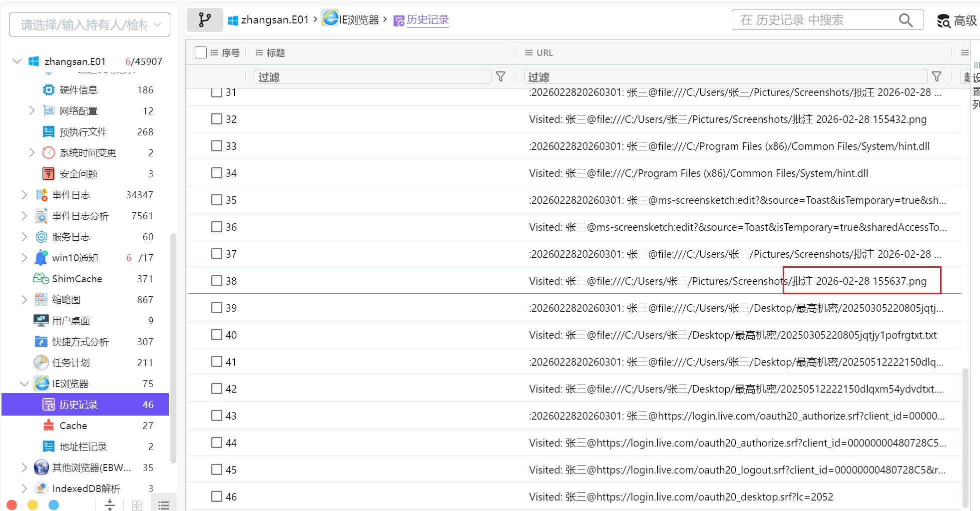Open the 持有人/检材 dropdown selector

90,24
